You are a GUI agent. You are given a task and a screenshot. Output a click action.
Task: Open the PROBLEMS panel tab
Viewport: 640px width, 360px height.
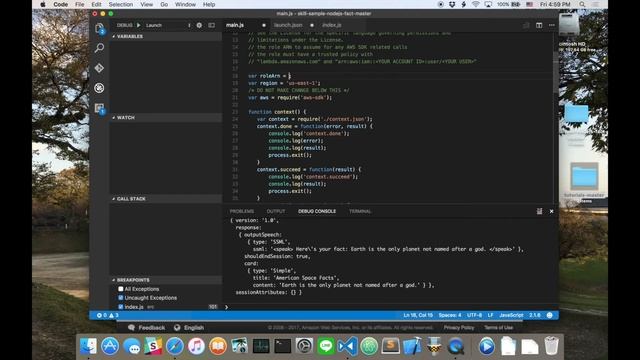coord(242,211)
